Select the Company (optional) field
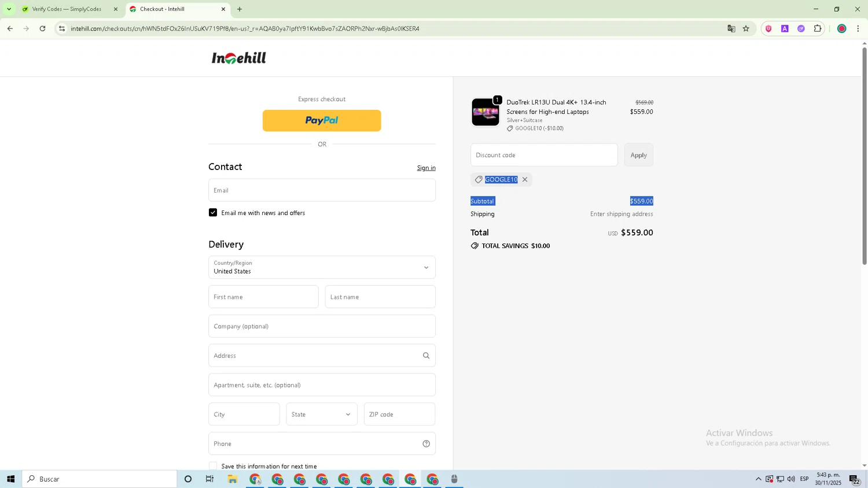 pyautogui.click(x=322, y=326)
